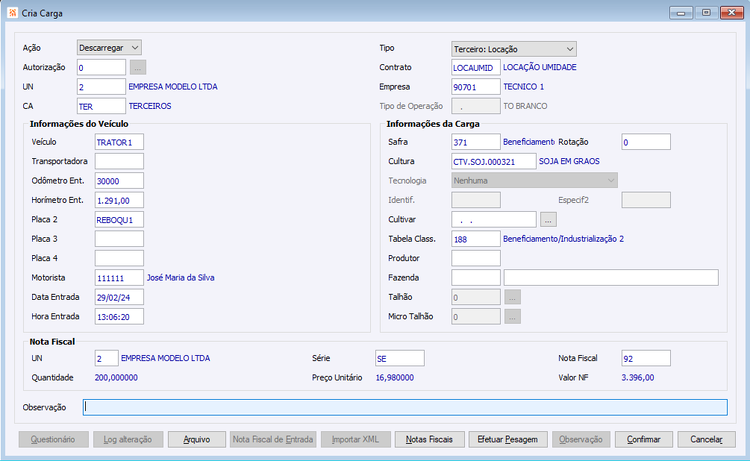Click the Série field SE
Screen dimensions: 750x461
click(400, 358)
